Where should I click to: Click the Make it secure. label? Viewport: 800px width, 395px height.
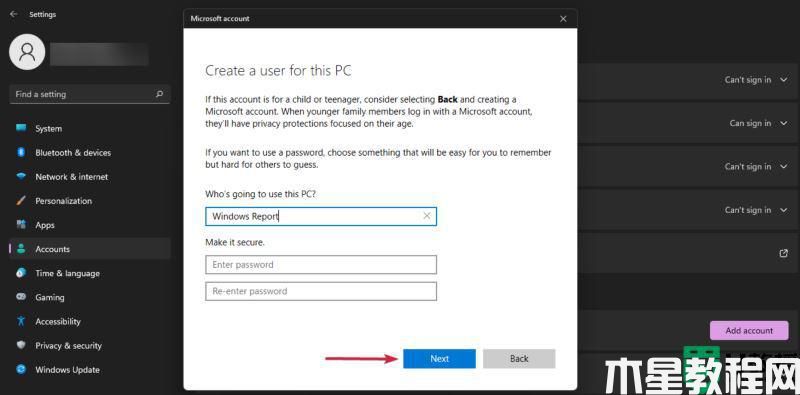tap(235, 243)
